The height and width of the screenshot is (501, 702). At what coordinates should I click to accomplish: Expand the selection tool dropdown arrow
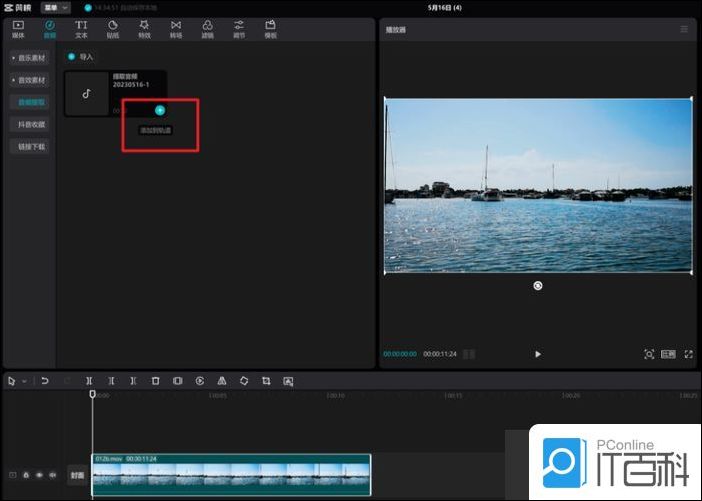point(23,381)
